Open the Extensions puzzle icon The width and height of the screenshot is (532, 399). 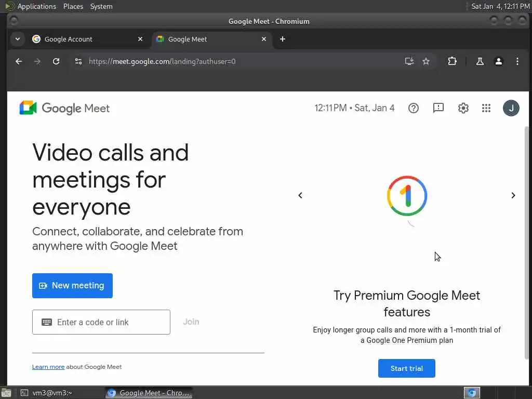coord(452,61)
